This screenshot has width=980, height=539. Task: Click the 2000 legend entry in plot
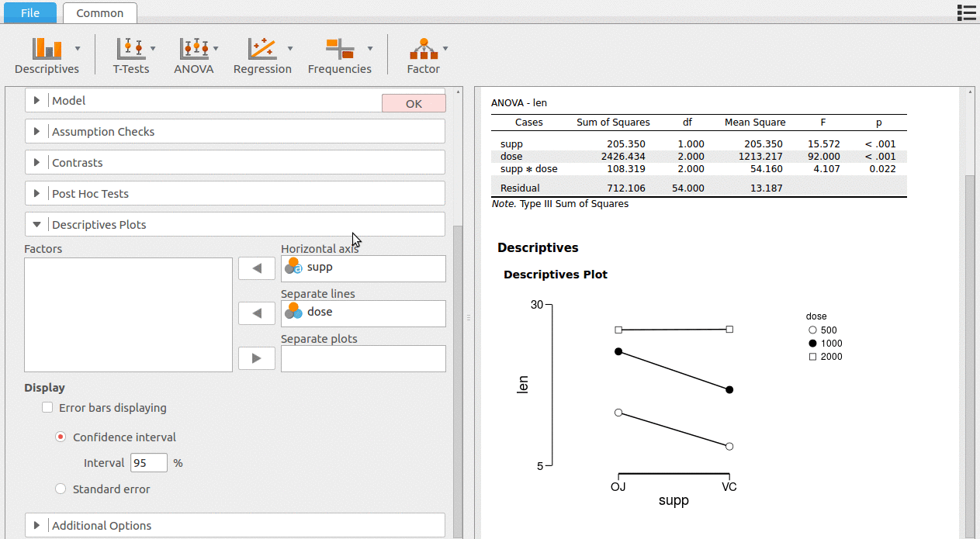825,357
